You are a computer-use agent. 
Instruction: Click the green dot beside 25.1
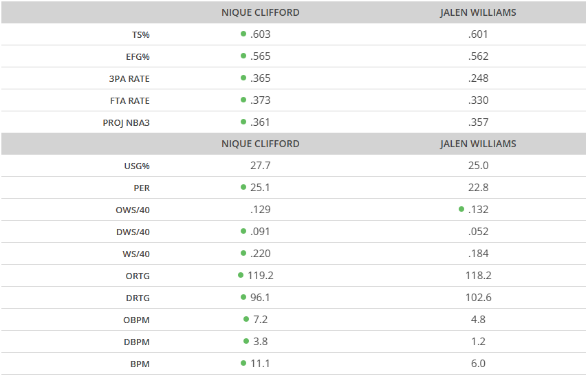(x=243, y=187)
